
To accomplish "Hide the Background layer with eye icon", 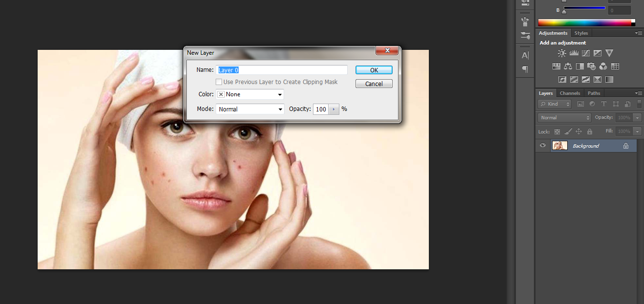I will (x=543, y=146).
